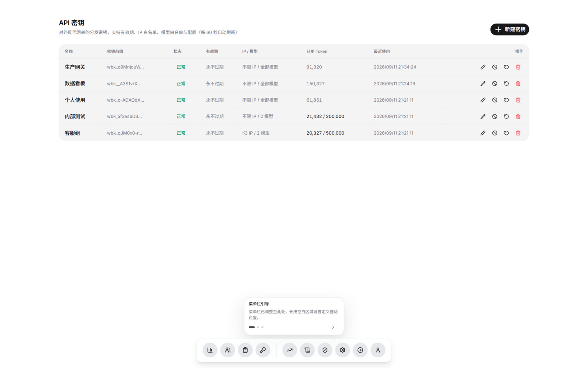Image resolution: width=588 pixels, height=368 pixels.
Task: Delete the 个人使用 key
Action: click(518, 100)
